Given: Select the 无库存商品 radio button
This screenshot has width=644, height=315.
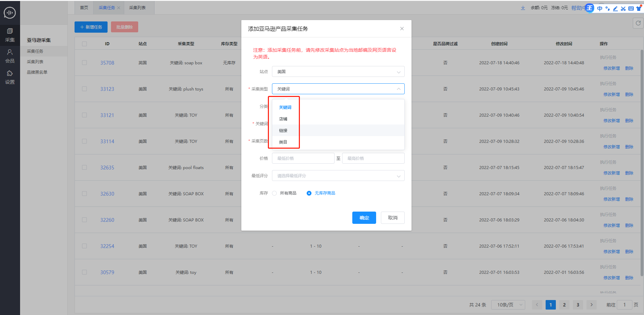Looking at the screenshot, I should (309, 193).
